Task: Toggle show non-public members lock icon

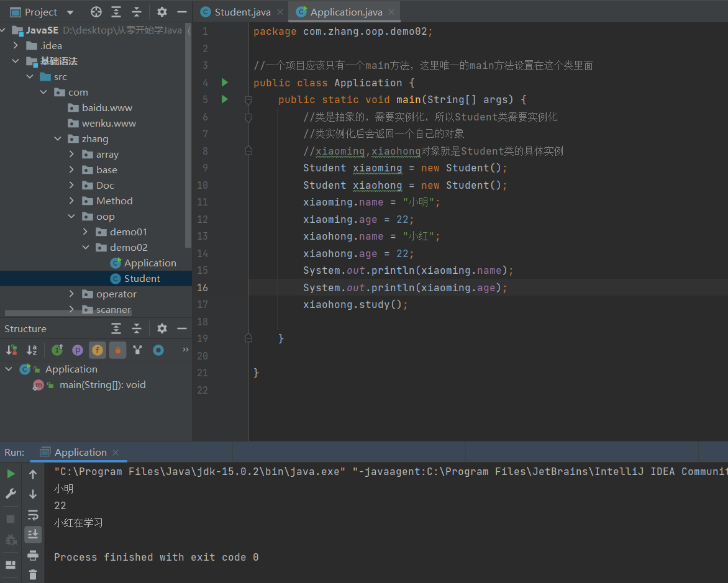Action: click(x=118, y=350)
